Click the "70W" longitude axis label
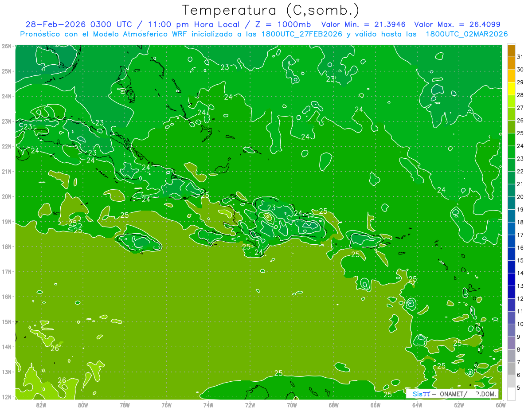The width and height of the screenshot is (532, 411). point(292,405)
